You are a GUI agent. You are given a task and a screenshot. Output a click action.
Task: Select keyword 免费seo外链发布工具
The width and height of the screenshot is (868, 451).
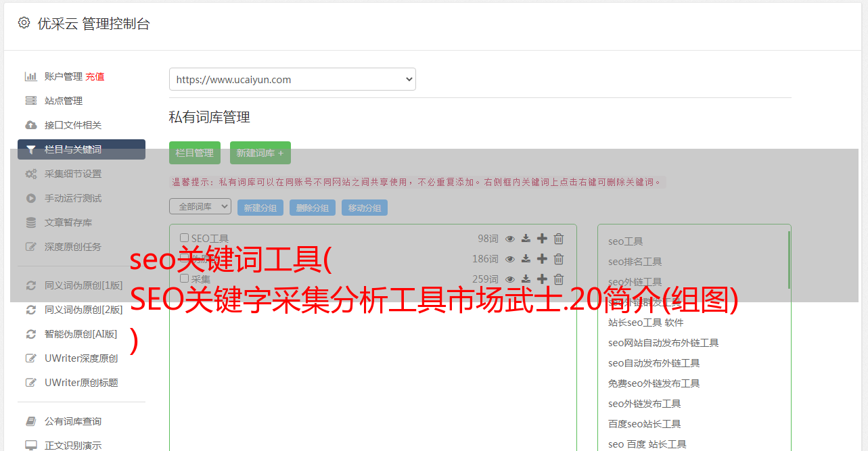click(654, 383)
